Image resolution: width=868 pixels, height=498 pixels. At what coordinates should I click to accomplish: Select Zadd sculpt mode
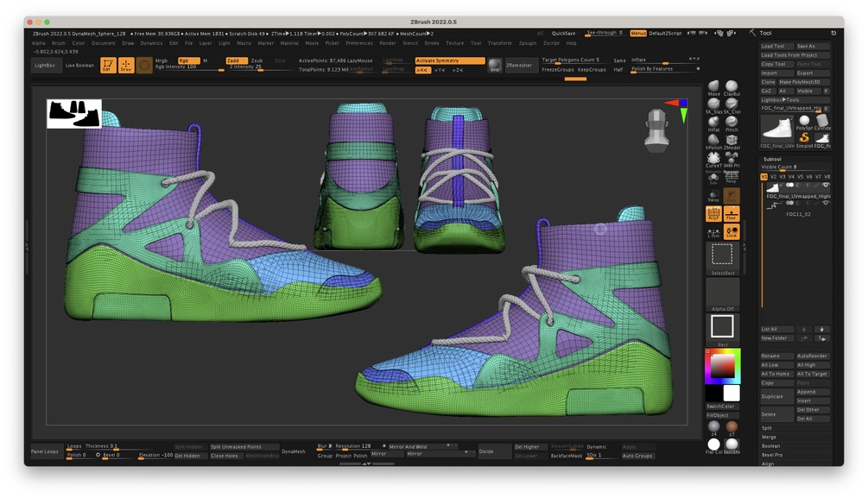pos(237,60)
